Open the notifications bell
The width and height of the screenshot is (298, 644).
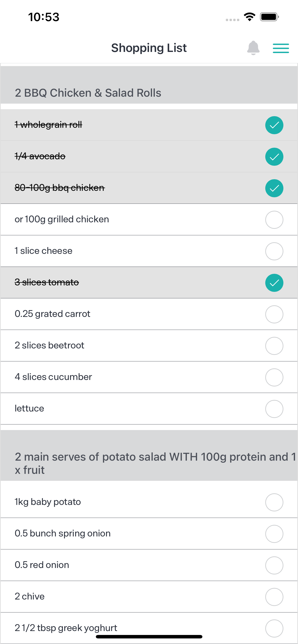[253, 48]
